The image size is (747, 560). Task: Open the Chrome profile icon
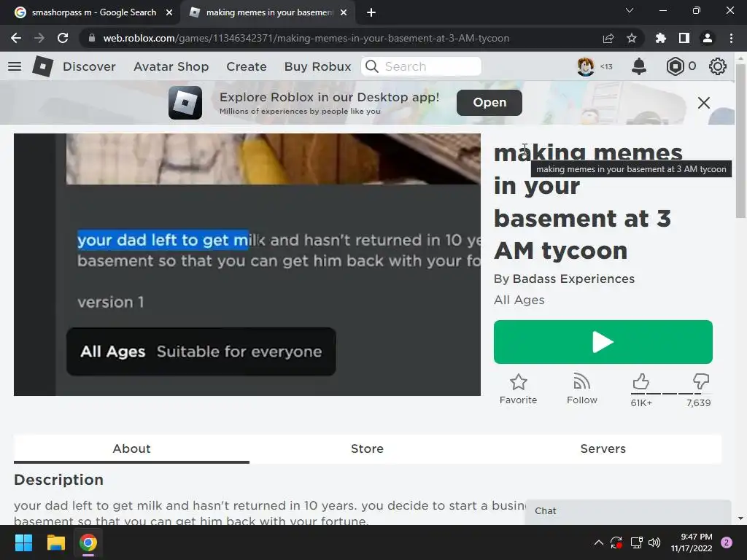708,38
